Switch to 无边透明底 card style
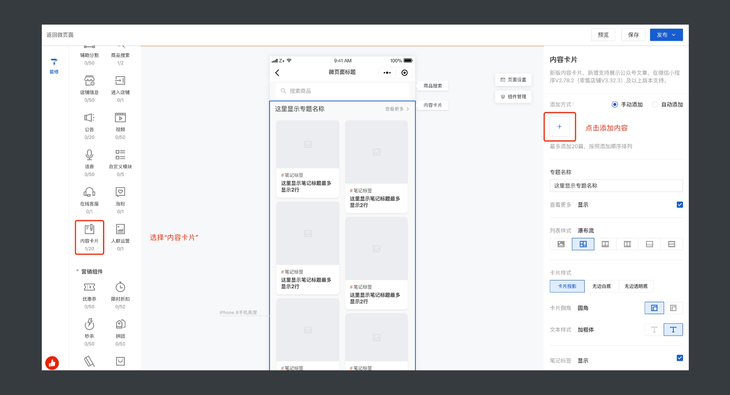The height and width of the screenshot is (395, 730). [x=636, y=286]
